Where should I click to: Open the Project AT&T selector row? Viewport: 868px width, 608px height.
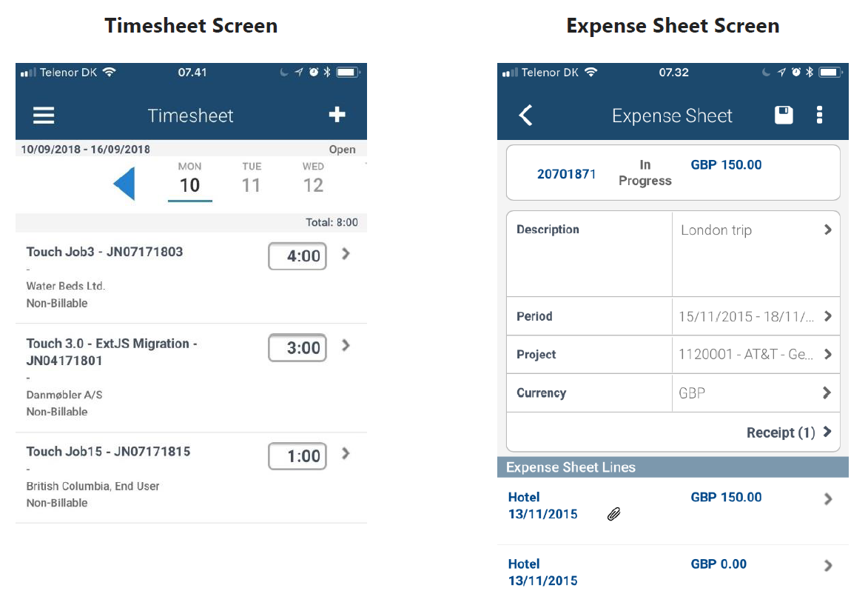click(755, 355)
